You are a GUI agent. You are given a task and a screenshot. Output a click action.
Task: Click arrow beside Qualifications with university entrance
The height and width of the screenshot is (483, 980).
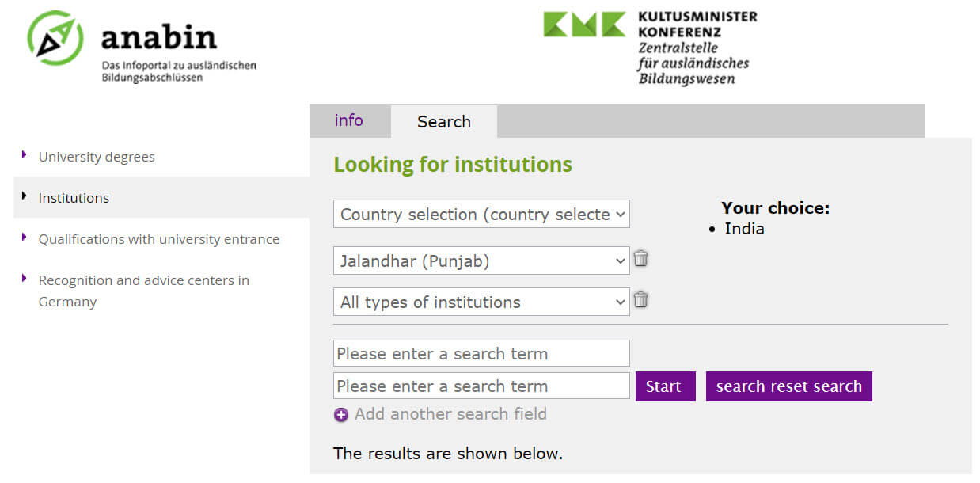click(25, 237)
